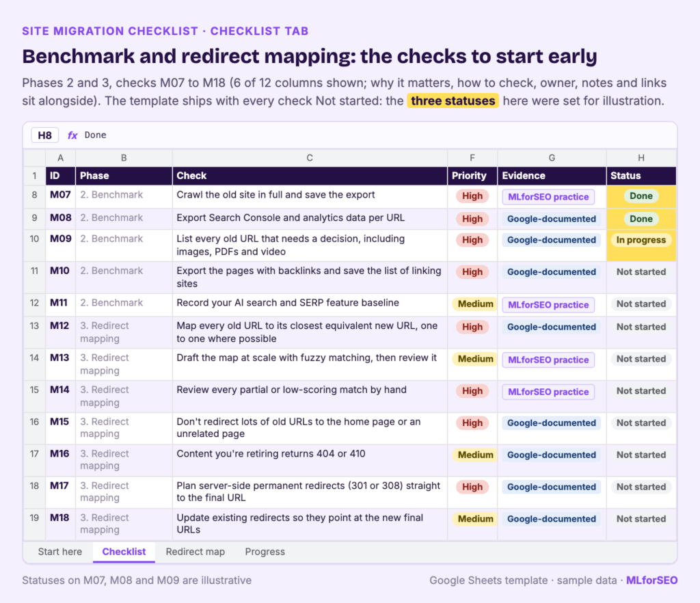Switch to the Redirect map tab
This screenshot has width=700, height=603.
[x=195, y=552]
